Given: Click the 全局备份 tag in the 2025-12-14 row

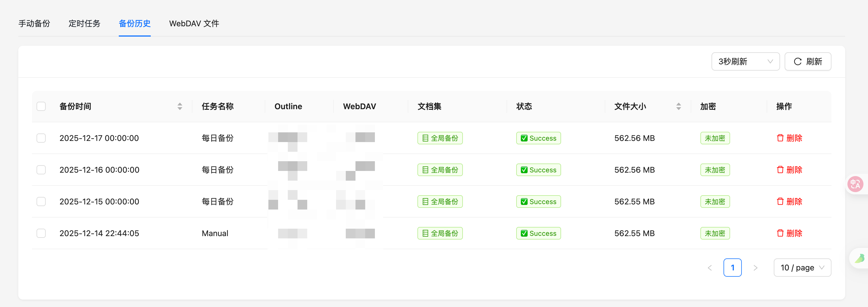Looking at the screenshot, I should click(x=440, y=233).
